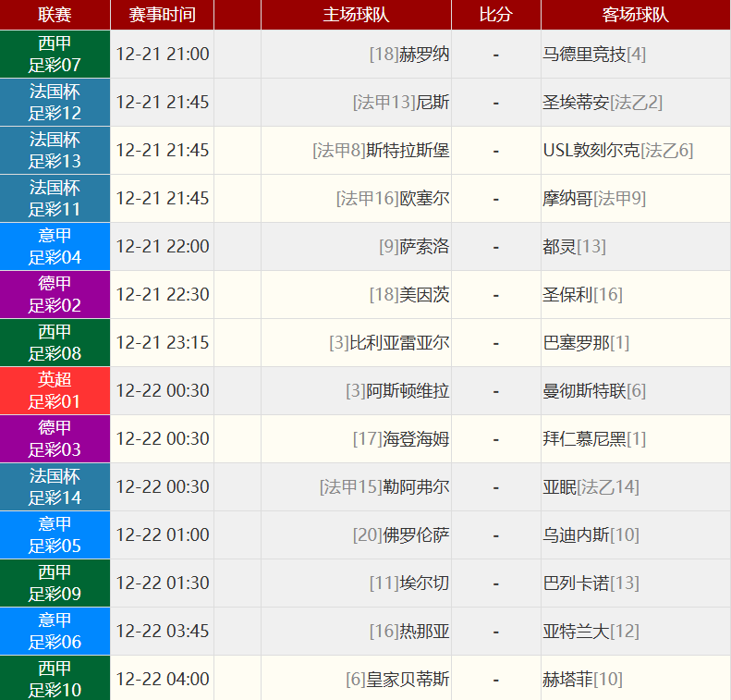Image resolution: width=731 pixels, height=700 pixels.
Task: Open 斯特拉斯堡 team page
Action: (x=408, y=151)
